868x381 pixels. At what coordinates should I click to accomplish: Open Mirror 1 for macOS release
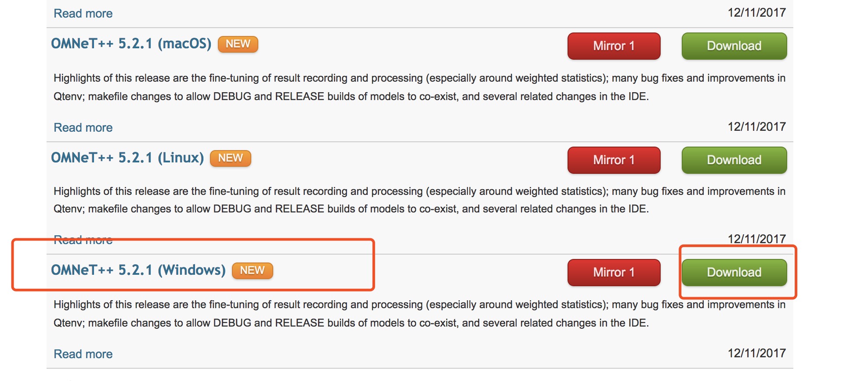tap(614, 46)
